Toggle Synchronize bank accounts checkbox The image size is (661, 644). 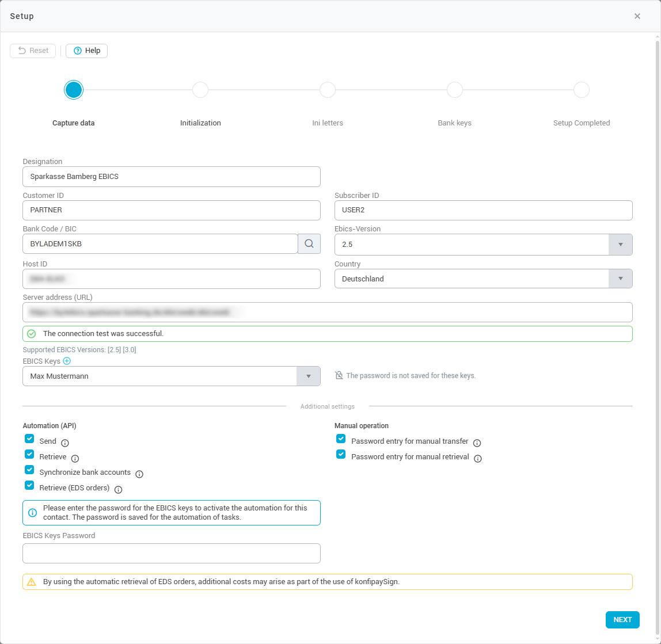point(29,470)
